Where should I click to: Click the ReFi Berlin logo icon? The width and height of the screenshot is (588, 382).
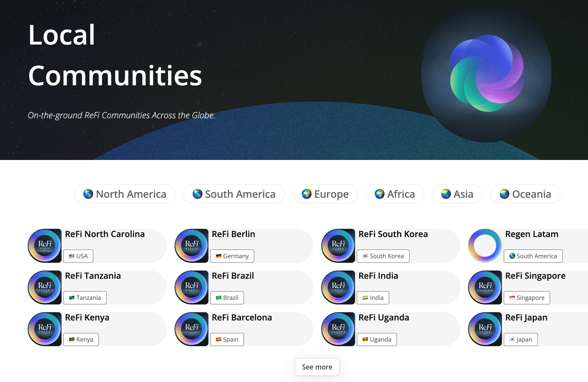click(191, 246)
